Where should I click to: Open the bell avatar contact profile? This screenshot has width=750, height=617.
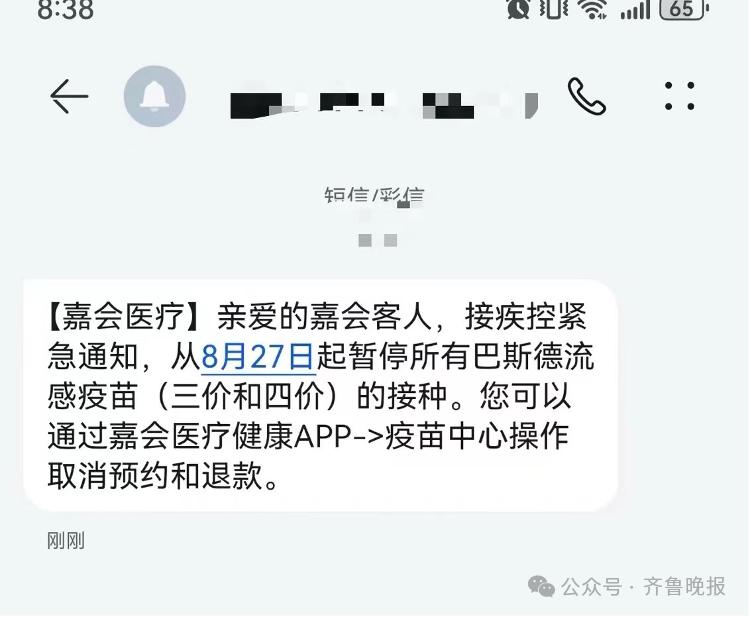tap(154, 96)
